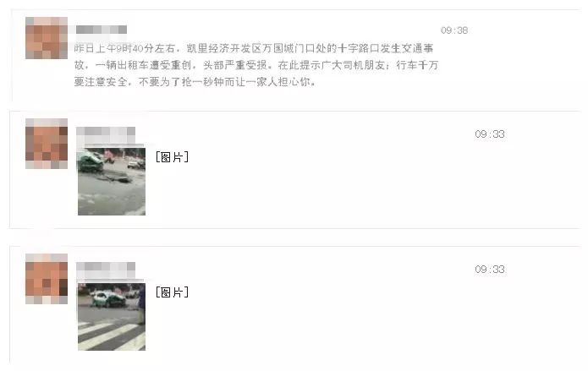The width and height of the screenshot is (588, 371).
Task: Click the blurred sender name above the crosswalk photo
Action: point(106,270)
